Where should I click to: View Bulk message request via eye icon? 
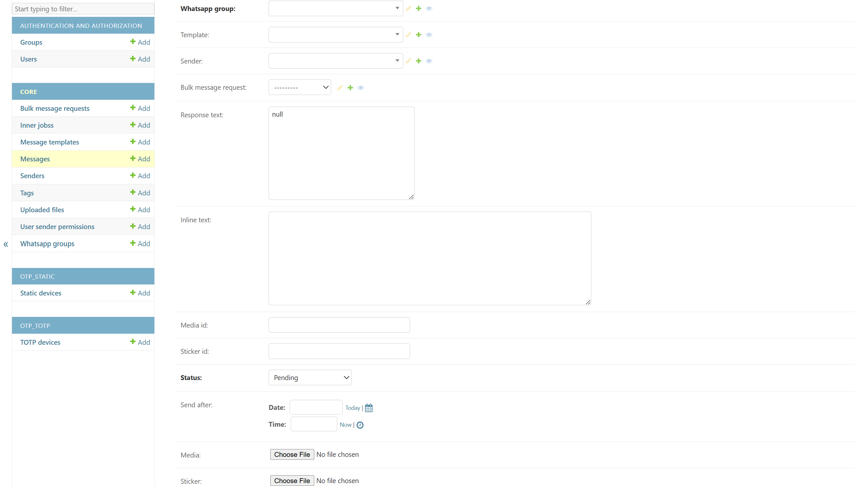(361, 88)
